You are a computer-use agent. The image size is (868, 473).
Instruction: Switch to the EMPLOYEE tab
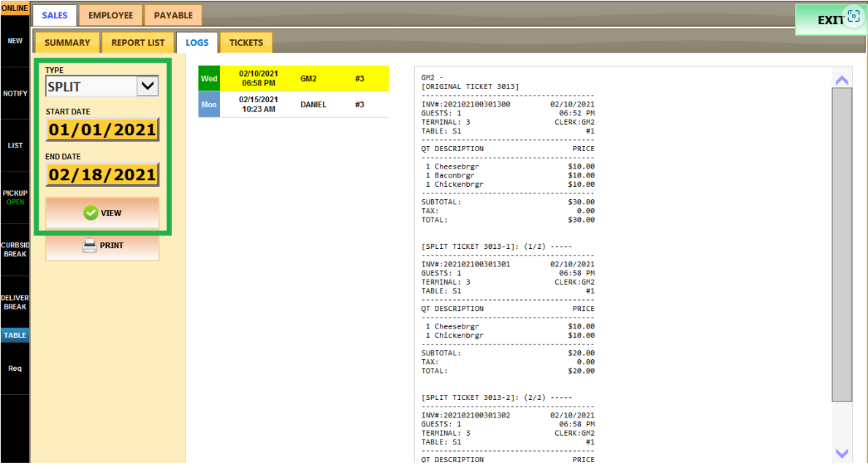click(x=111, y=15)
